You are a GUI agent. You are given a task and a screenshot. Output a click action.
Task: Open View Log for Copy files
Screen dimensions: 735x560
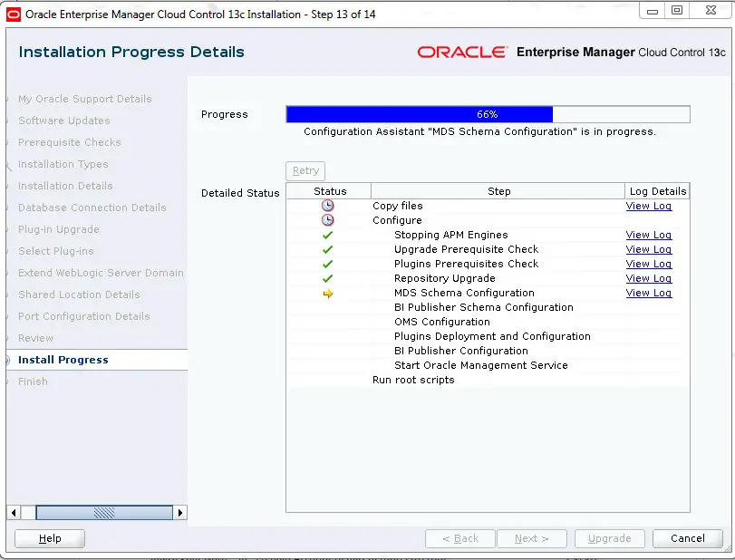click(649, 206)
